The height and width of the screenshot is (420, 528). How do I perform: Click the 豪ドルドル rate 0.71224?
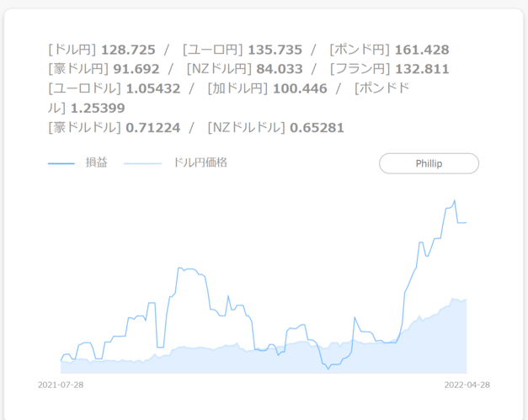(152, 127)
